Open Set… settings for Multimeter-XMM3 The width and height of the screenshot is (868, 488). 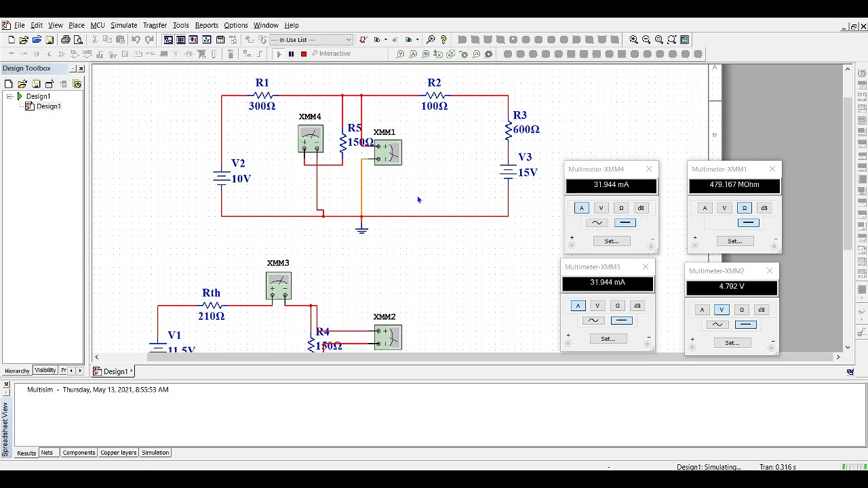tap(608, 339)
